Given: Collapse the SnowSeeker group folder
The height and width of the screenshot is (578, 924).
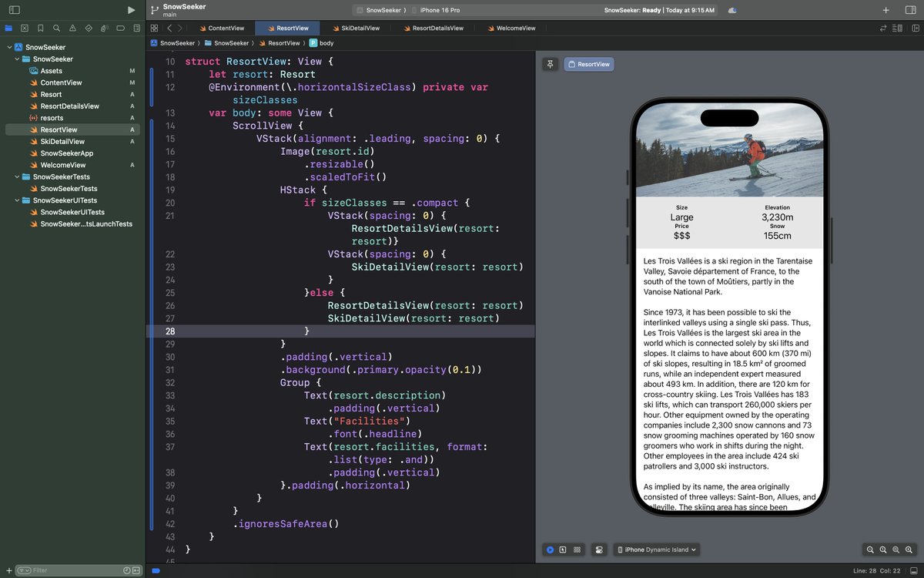Looking at the screenshot, I should point(17,59).
